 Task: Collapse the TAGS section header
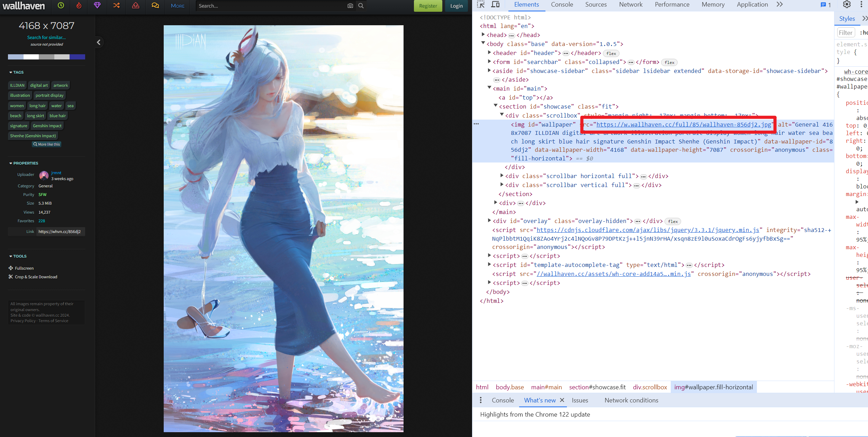pos(17,72)
